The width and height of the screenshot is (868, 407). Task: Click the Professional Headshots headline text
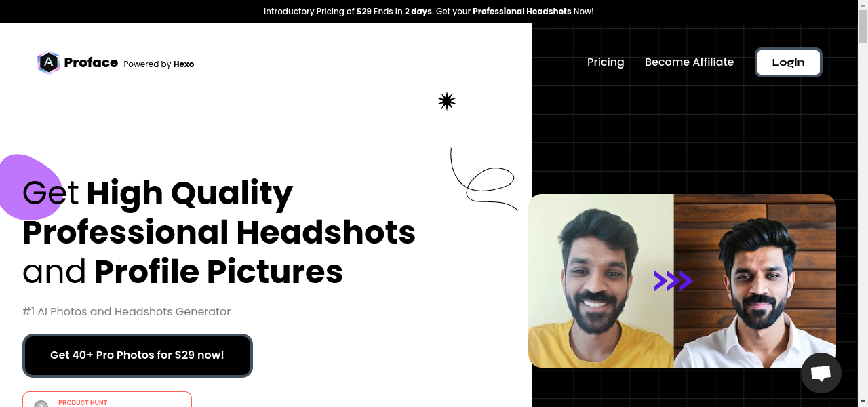(218, 233)
